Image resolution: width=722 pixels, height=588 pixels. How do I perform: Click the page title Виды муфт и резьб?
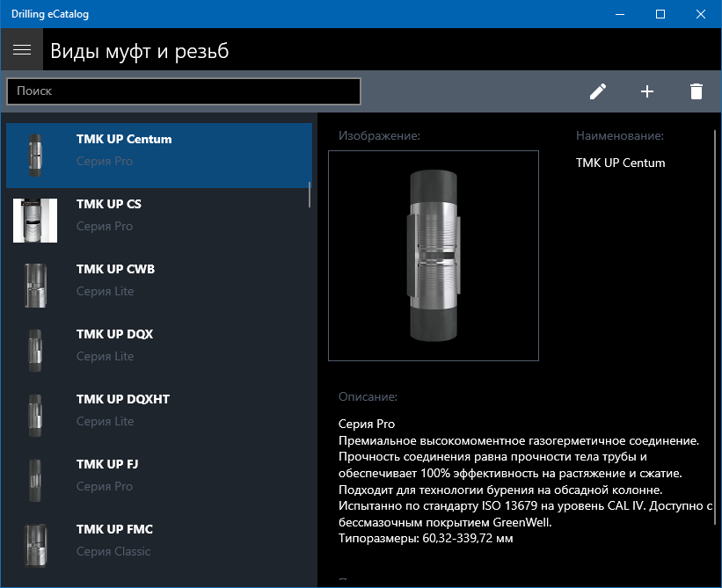click(140, 51)
